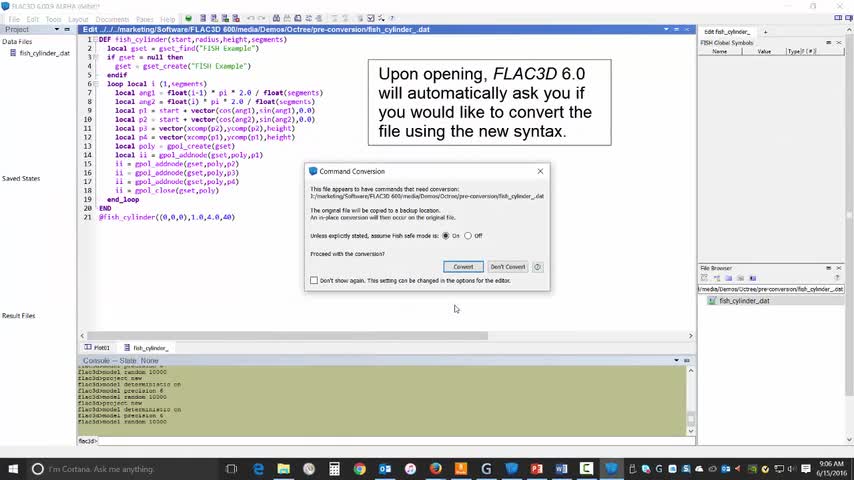Screen dimensions: 854x480
Task: Collapse the File Browser section
Action: 828,268
